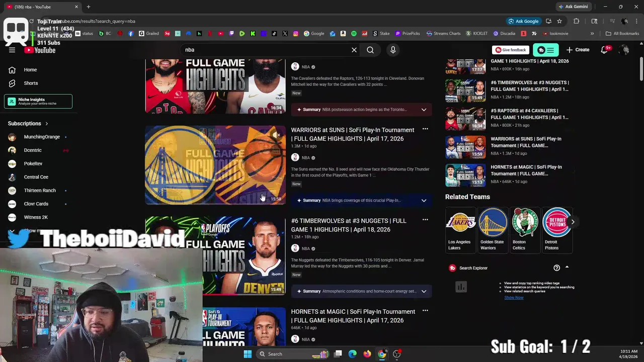
Task: Open the Clovr Cards subscription
Action: (x=38, y=204)
